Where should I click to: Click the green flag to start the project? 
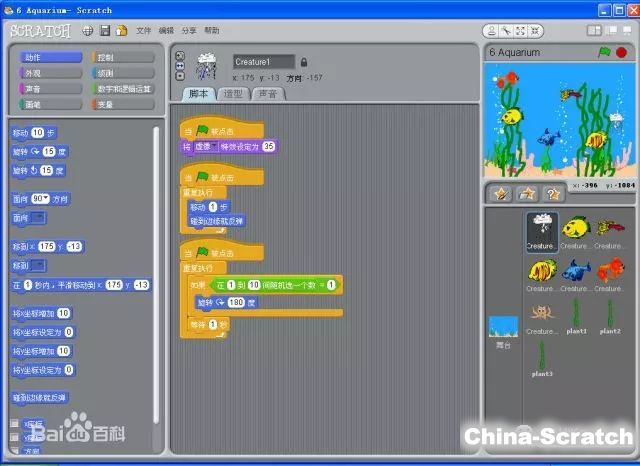click(604, 52)
